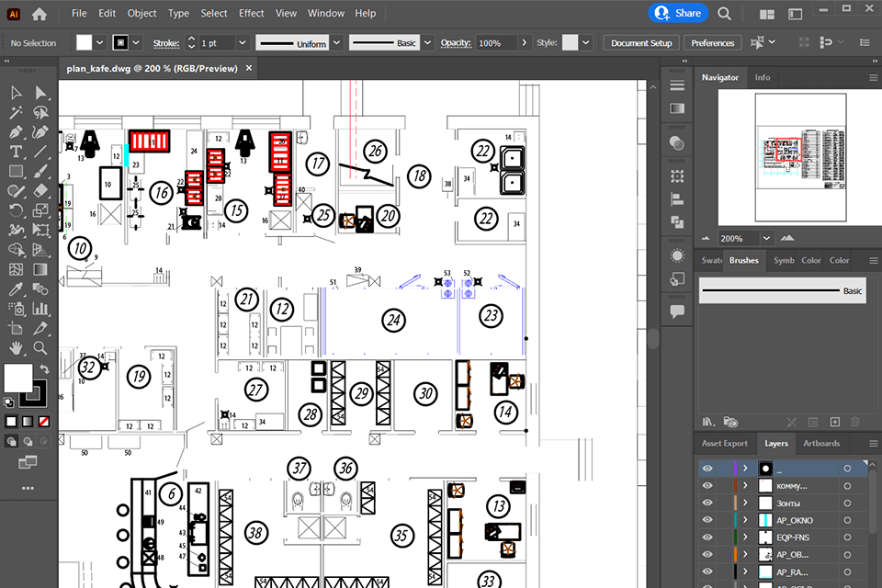Viewport: 882px width, 588px height.
Task: Go to the Home screen icon
Action: (40, 14)
